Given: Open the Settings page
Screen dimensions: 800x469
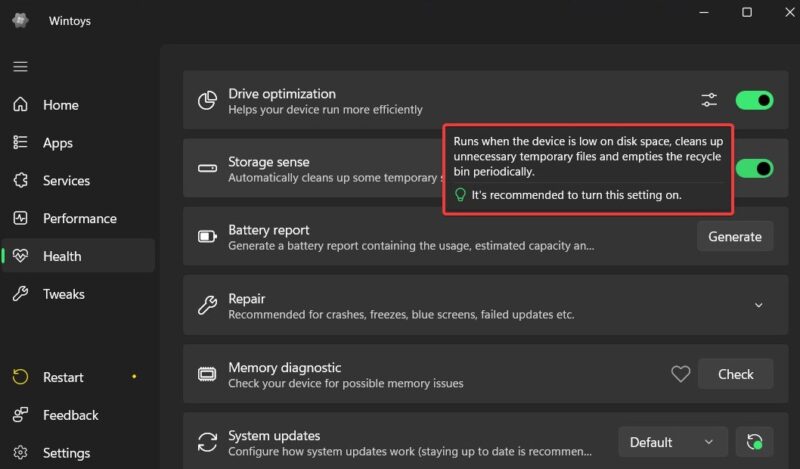Looking at the screenshot, I should click(x=78, y=453).
